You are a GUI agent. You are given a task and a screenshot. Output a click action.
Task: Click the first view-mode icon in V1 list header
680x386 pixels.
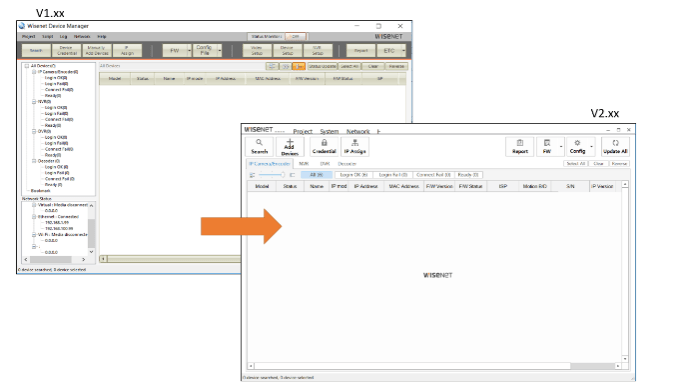(272, 66)
